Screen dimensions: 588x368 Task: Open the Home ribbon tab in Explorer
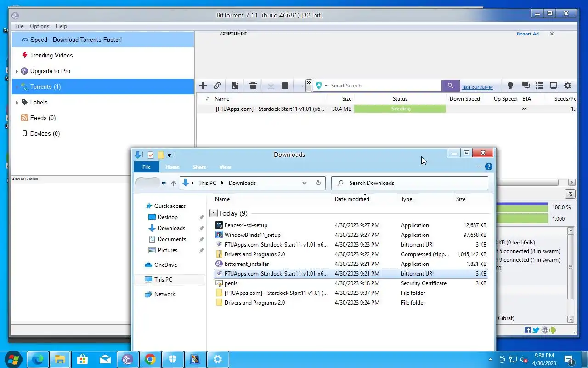(x=172, y=167)
